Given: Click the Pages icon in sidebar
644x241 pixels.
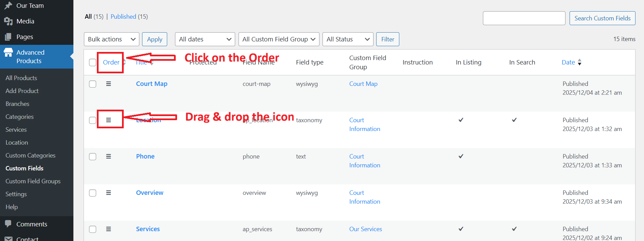Looking at the screenshot, I should (x=8, y=37).
